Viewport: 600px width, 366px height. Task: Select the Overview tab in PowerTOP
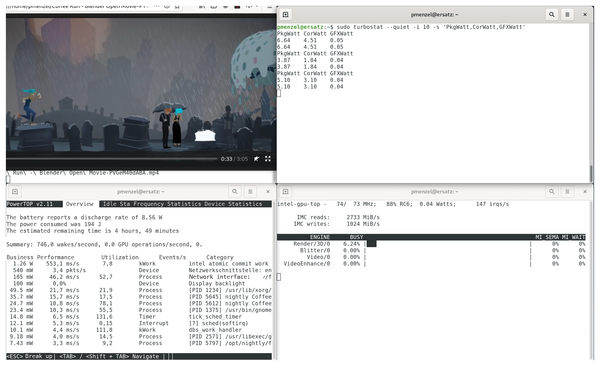[x=80, y=204]
